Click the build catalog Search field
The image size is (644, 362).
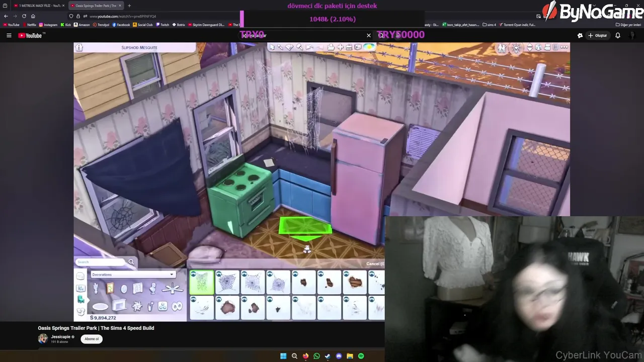pos(101,262)
